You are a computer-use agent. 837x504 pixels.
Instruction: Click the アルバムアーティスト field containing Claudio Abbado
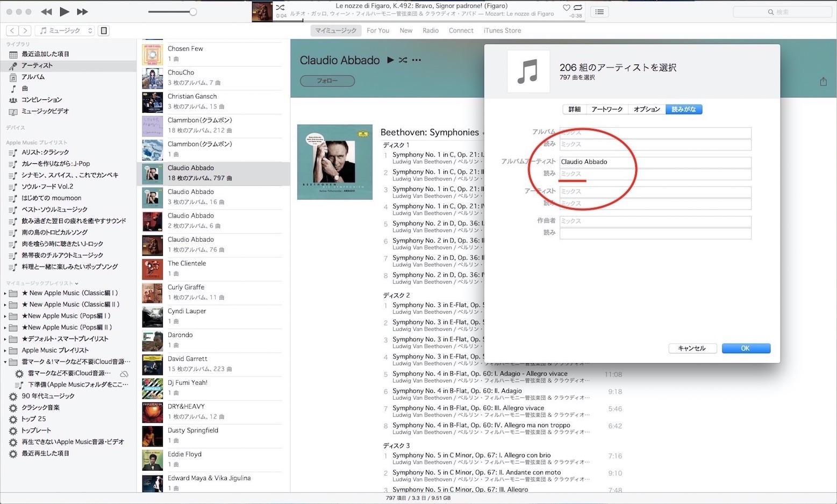click(x=655, y=162)
